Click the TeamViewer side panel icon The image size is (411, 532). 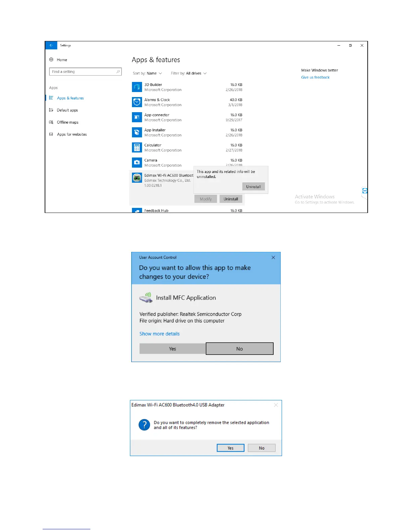point(365,191)
